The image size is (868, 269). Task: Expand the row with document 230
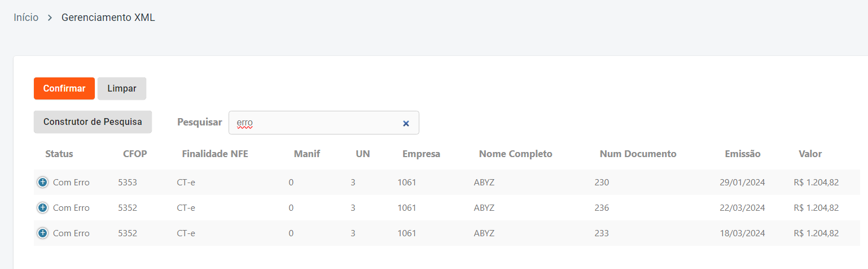tap(42, 183)
